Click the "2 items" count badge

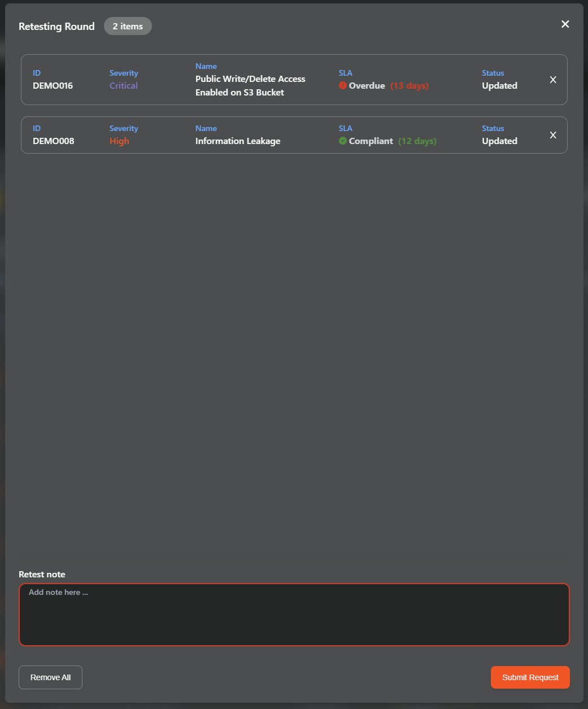point(128,26)
